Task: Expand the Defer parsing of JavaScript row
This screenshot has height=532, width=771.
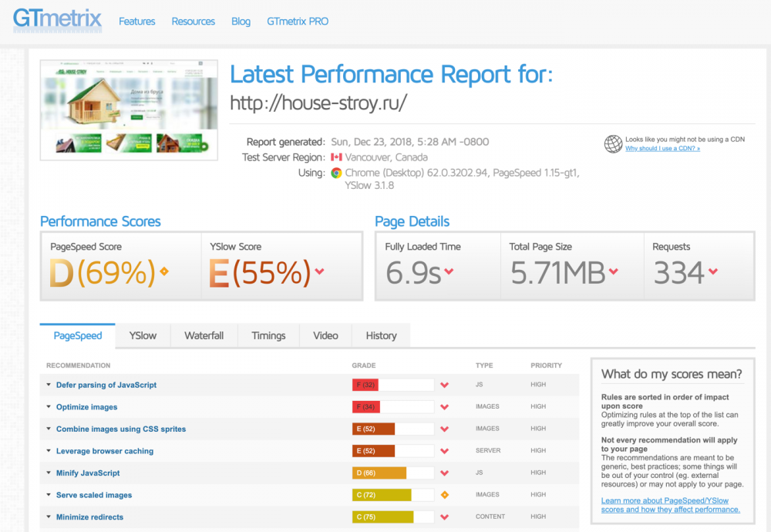Action: point(49,385)
